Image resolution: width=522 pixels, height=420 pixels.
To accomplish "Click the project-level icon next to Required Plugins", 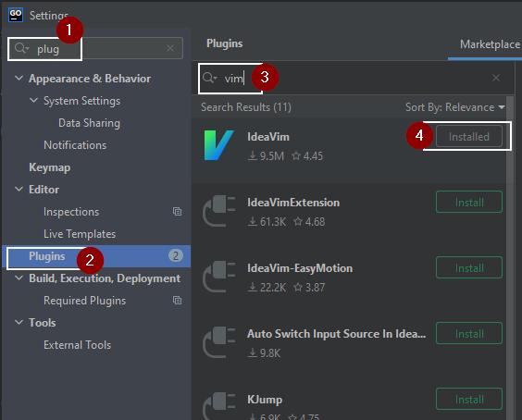I will 177,300.
